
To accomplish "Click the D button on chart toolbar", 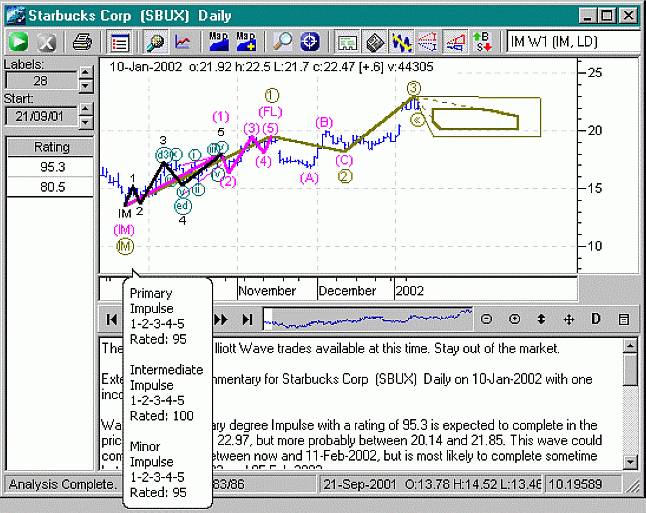I will click(596, 319).
